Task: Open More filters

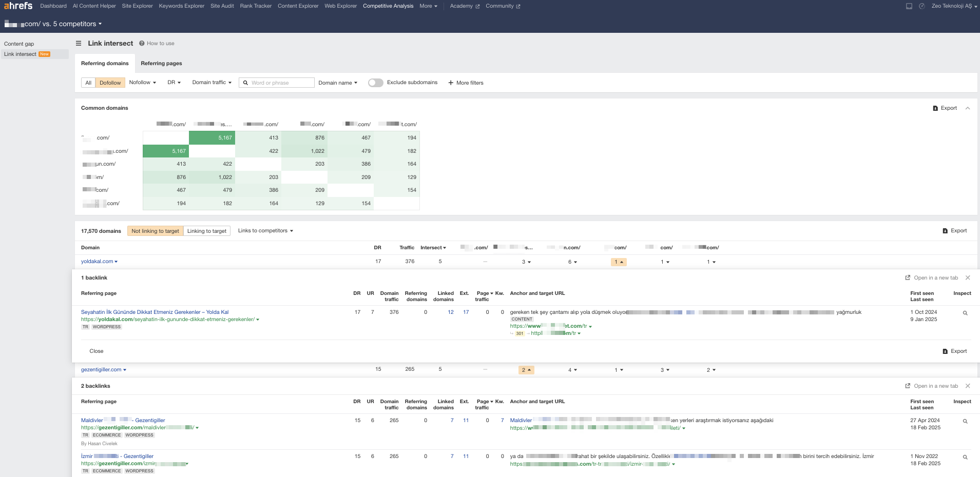Action: pyautogui.click(x=466, y=83)
